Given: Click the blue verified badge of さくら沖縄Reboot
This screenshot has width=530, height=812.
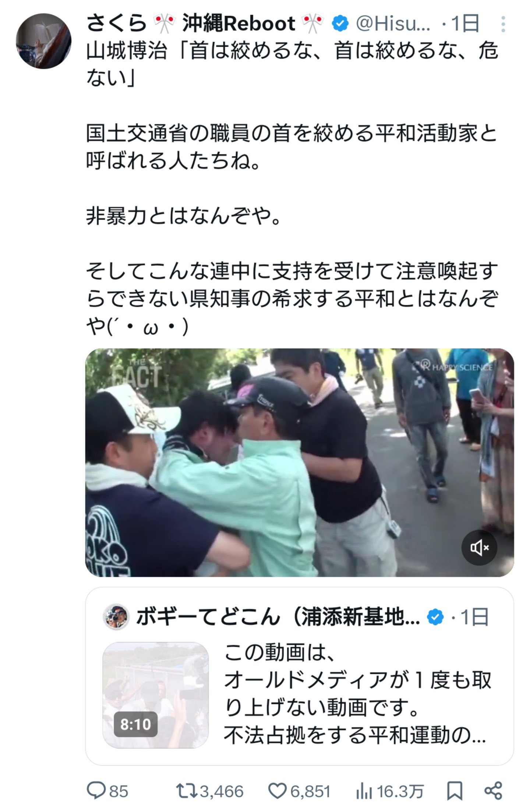Looking at the screenshot, I should pos(340,24).
